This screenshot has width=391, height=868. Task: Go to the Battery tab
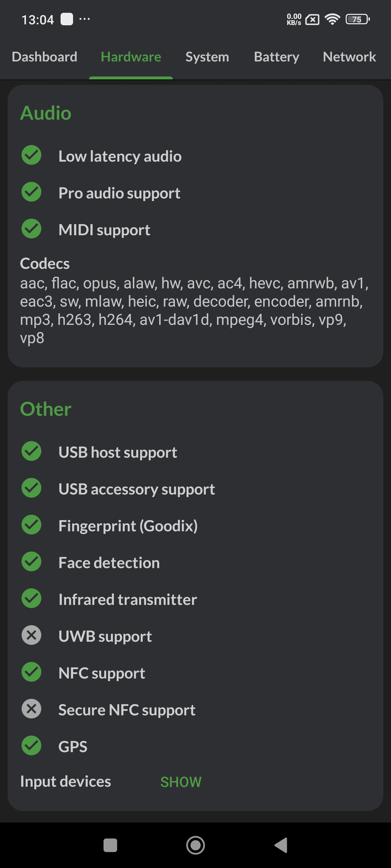[x=276, y=57]
